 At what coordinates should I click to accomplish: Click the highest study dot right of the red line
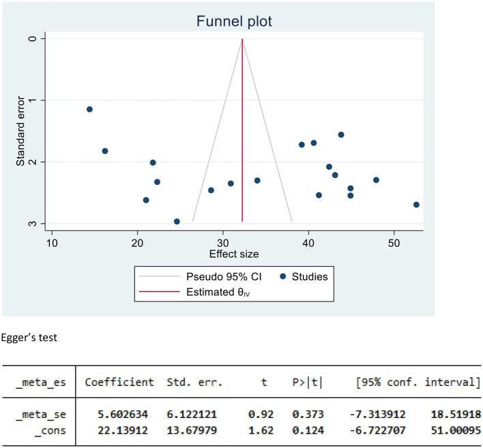[x=341, y=135]
